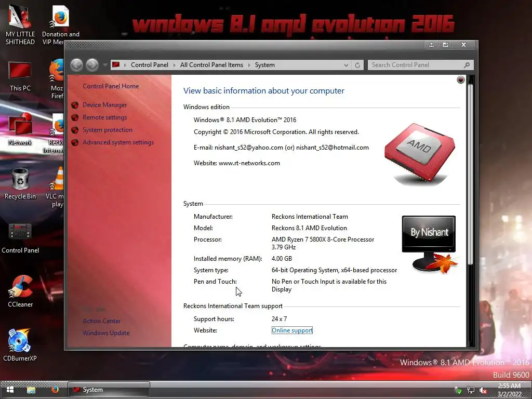Open Device Manager link
532x399 pixels.
click(104, 105)
